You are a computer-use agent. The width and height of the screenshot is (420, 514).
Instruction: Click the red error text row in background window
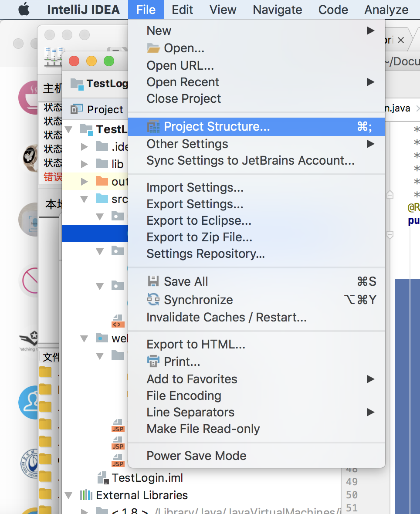(53, 177)
